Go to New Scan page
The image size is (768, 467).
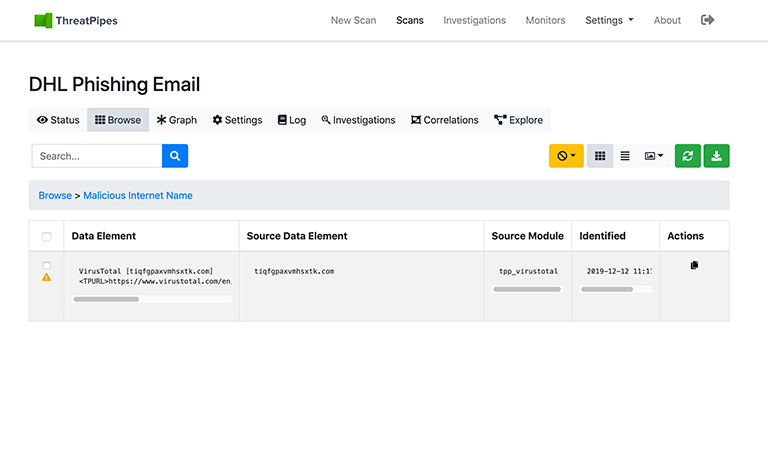tap(353, 20)
